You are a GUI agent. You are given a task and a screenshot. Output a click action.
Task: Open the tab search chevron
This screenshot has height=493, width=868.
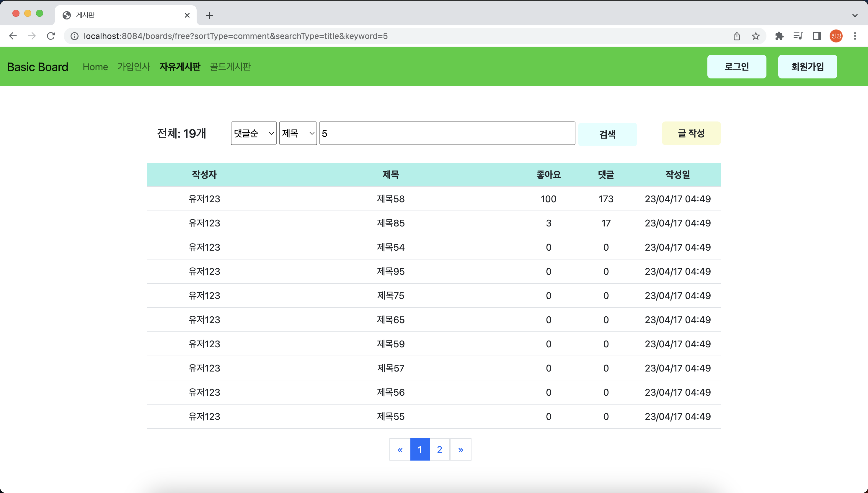coord(855,15)
